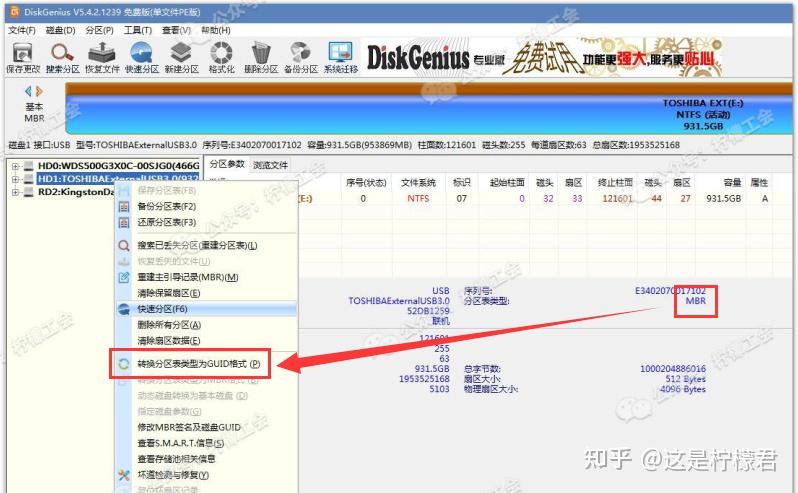The image size is (798, 493).
Task: Click the 恢复文件 recover files icon
Action: click(x=102, y=57)
